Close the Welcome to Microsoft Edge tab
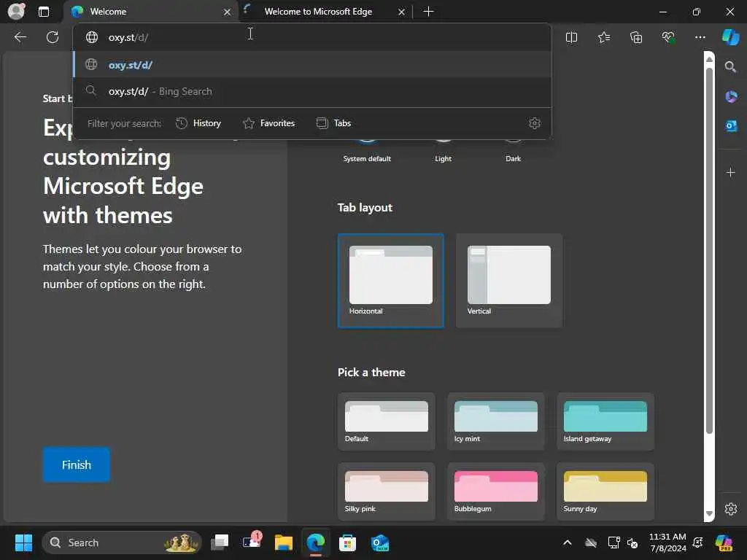Screen dimensions: 747x560 coord(402,12)
